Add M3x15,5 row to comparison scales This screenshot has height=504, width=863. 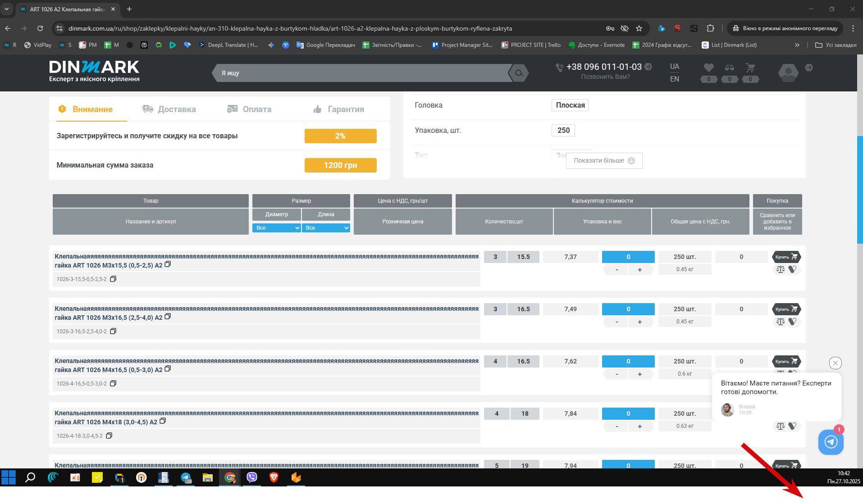click(x=781, y=269)
